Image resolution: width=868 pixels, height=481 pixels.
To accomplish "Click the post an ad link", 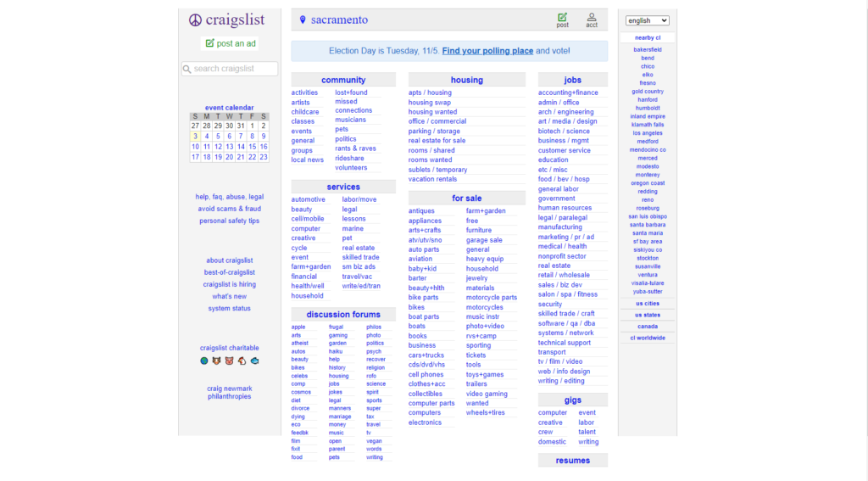I will 231,43.
